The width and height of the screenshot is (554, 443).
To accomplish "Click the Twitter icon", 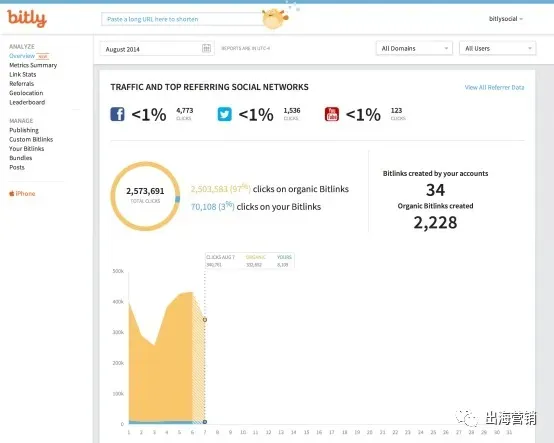I will [x=225, y=114].
